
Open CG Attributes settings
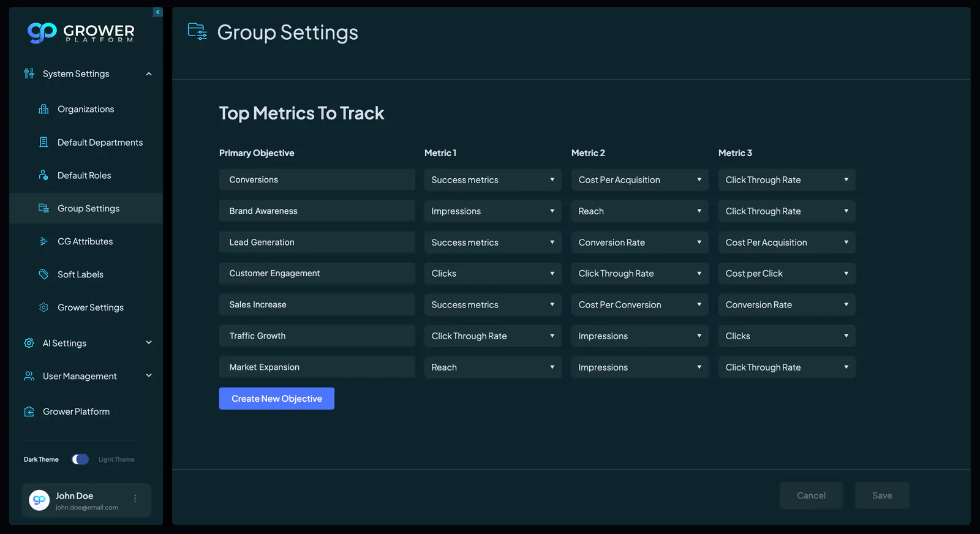pyautogui.click(x=86, y=241)
